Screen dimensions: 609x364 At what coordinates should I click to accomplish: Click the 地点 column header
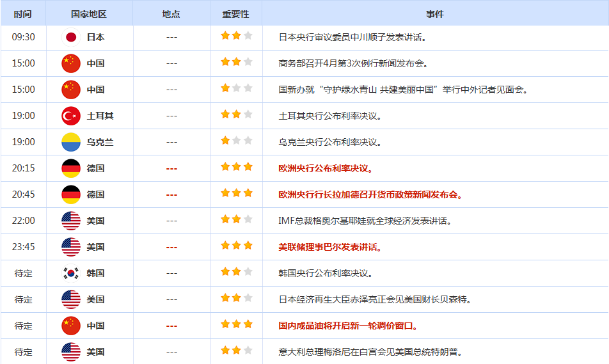point(171,14)
